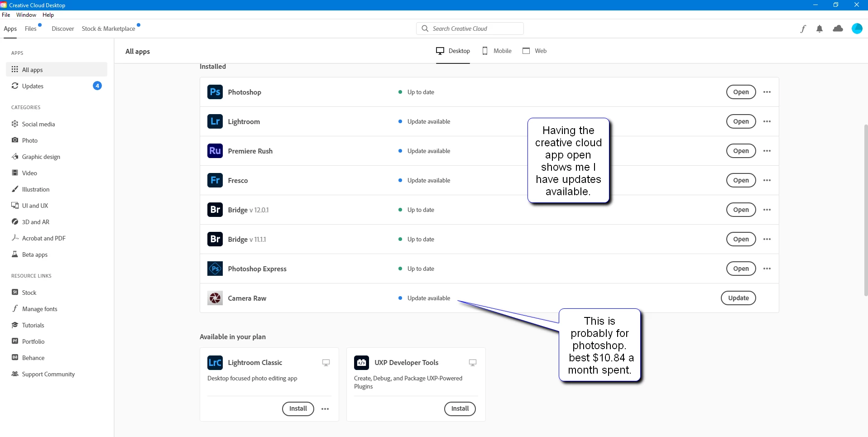The height and width of the screenshot is (437, 868).
Task: Show Web apps tab
Action: click(x=535, y=51)
